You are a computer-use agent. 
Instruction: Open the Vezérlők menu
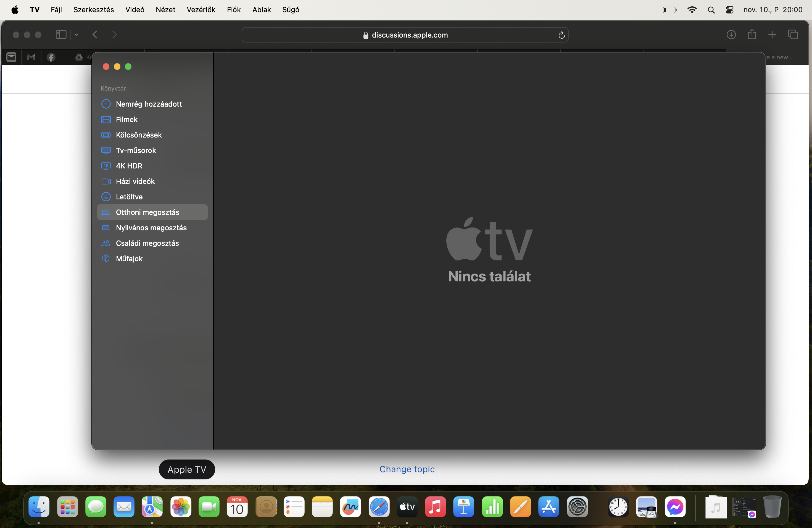point(201,10)
